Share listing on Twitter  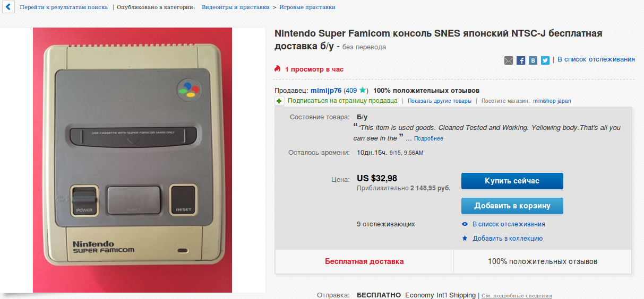tap(545, 60)
